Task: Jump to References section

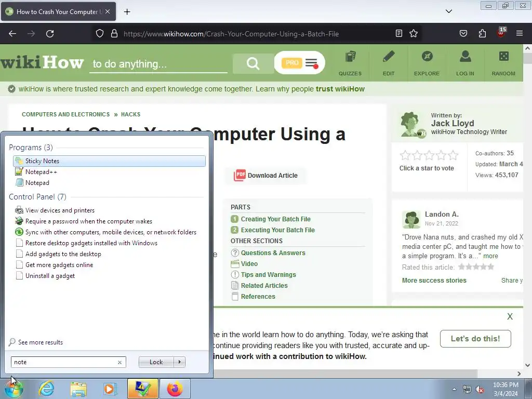Action: 258,296
